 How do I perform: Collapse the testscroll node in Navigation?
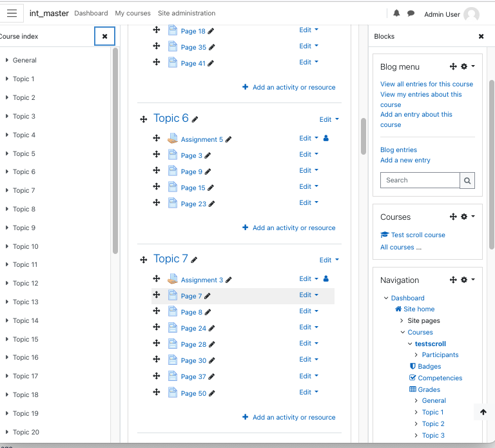tap(410, 344)
